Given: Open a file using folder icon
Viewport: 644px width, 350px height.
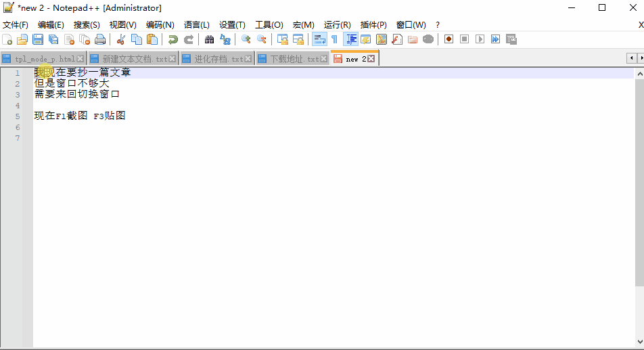Looking at the screenshot, I should click(22, 39).
